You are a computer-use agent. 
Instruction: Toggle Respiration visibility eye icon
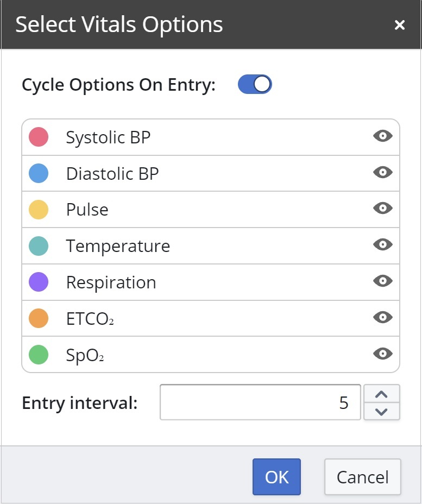pyautogui.click(x=383, y=281)
